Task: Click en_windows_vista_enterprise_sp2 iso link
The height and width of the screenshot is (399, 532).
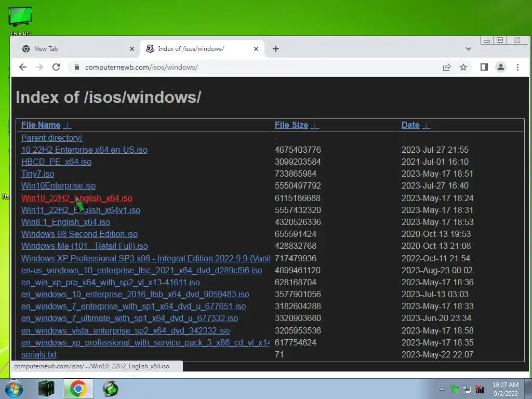Action: pyautogui.click(x=126, y=330)
